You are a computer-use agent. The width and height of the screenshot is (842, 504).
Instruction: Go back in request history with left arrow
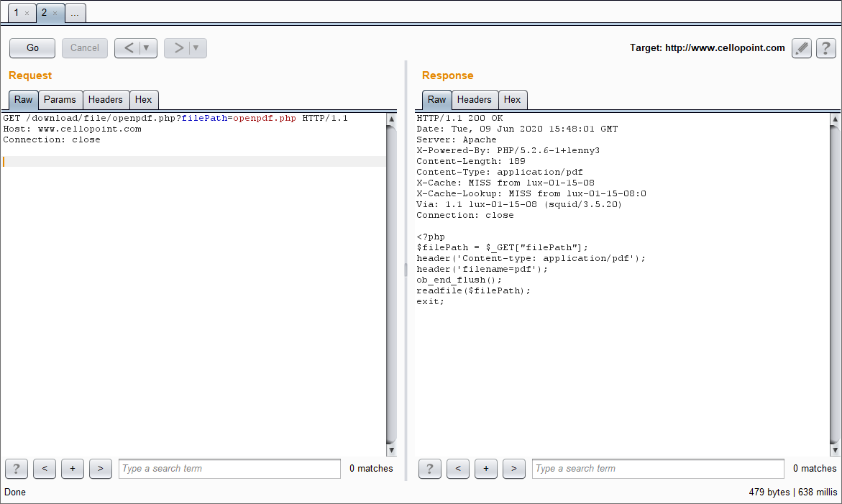pyautogui.click(x=129, y=47)
